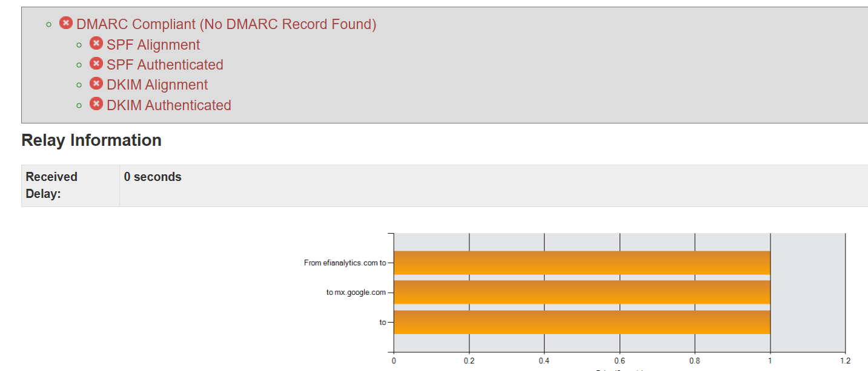Click the Relay Information heading
Image resolution: width=868 pixels, height=371 pixels.
tap(91, 140)
